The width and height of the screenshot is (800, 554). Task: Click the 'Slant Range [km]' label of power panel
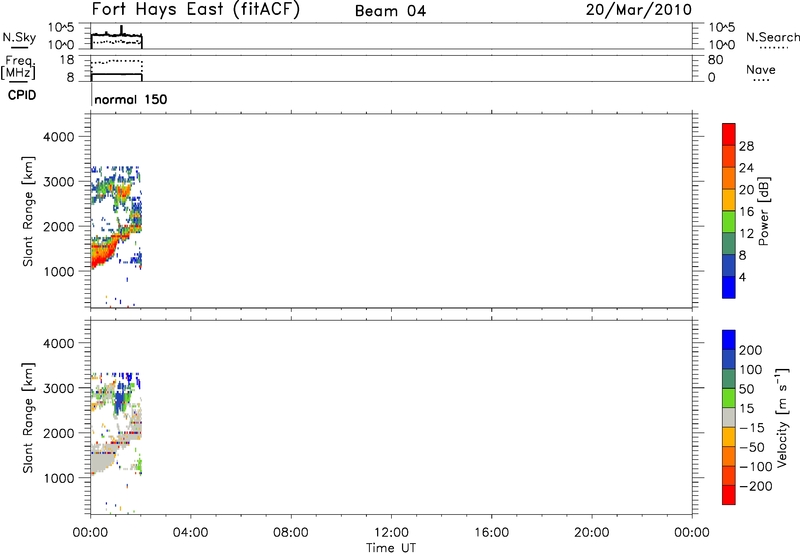pos(28,211)
